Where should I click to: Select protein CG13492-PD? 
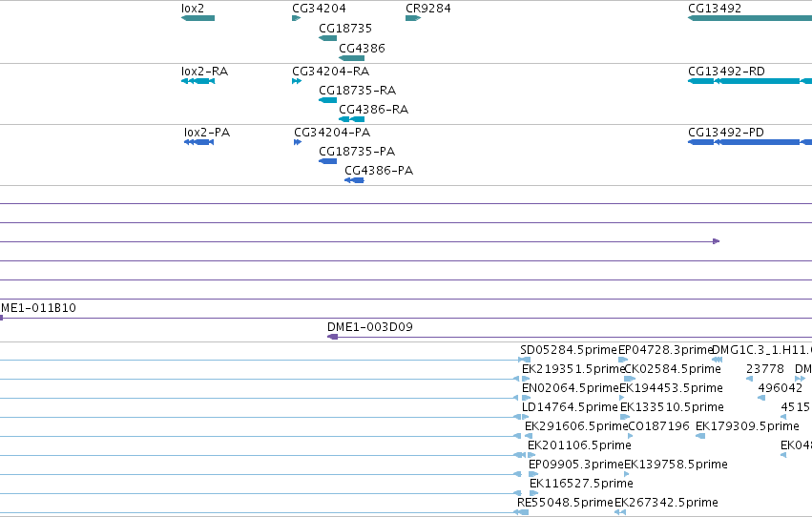(750, 142)
